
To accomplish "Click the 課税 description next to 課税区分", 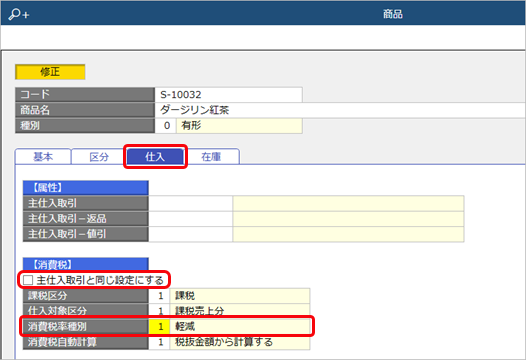I will coord(240,296).
